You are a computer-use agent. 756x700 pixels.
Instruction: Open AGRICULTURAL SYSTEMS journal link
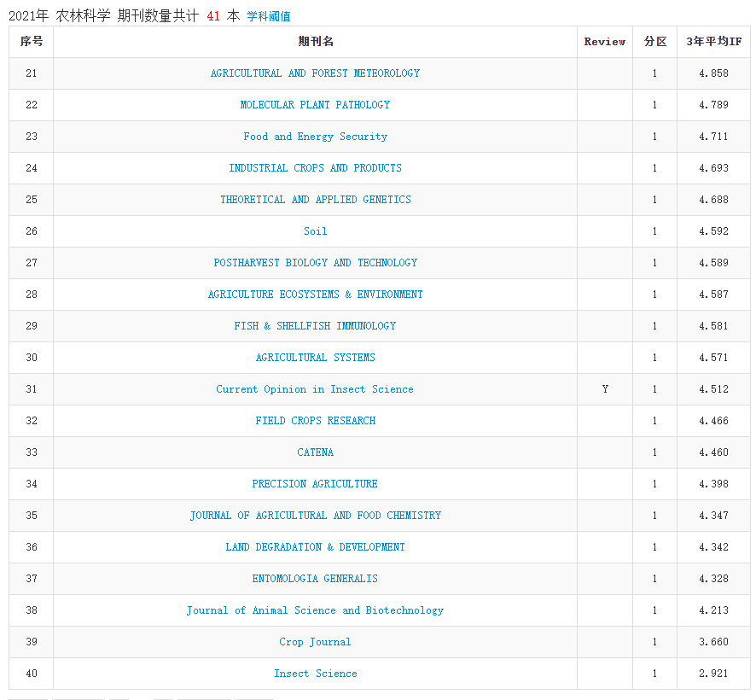(316, 358)
